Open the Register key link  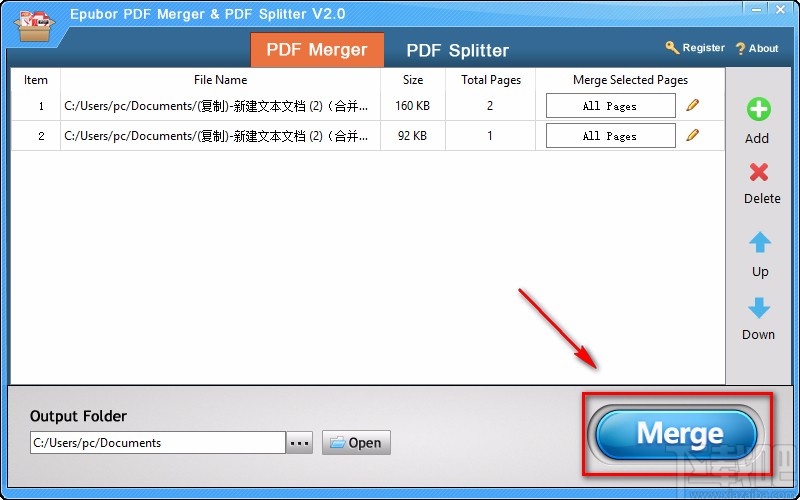(x=695, y=48)
